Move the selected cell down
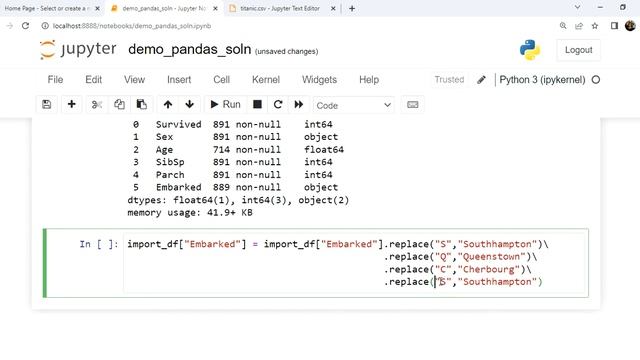 (x=189, y=104)
